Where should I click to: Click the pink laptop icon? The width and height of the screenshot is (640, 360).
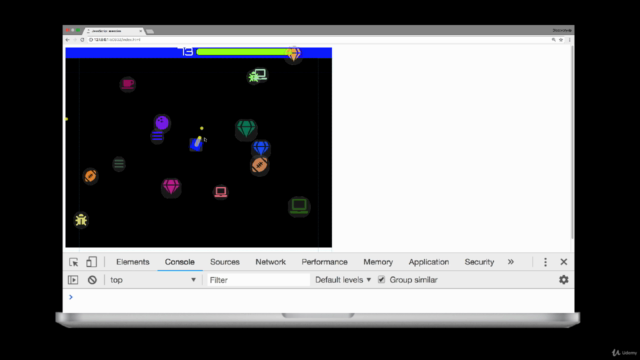221,192
